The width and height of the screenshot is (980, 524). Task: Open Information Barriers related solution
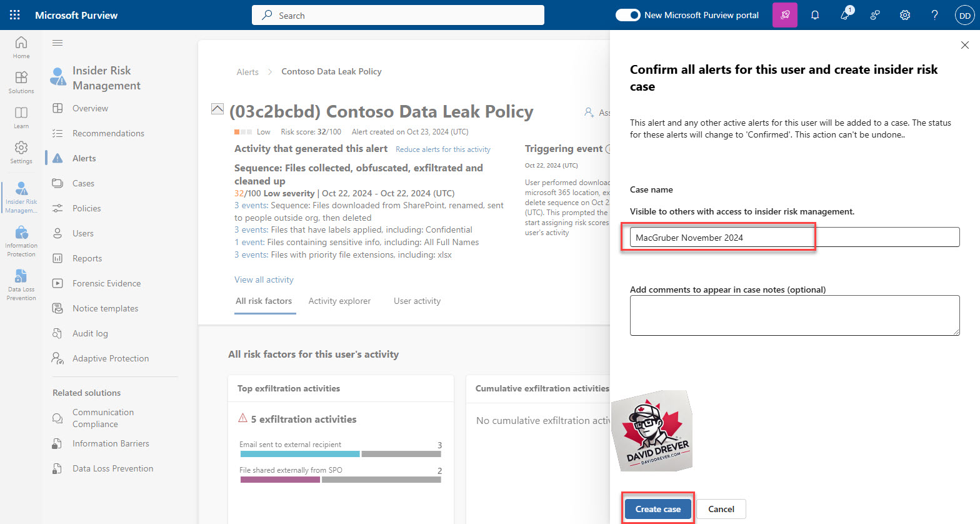pyautogui.click(x=111, y=443)
